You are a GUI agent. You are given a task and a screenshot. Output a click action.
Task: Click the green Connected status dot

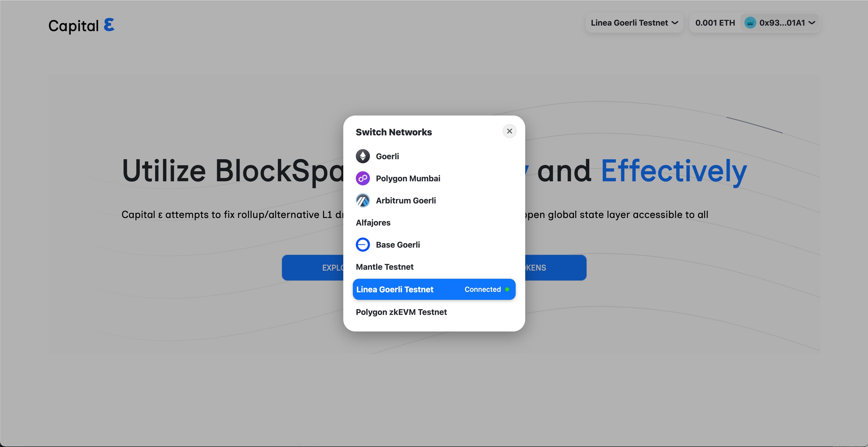click(507, 289)
